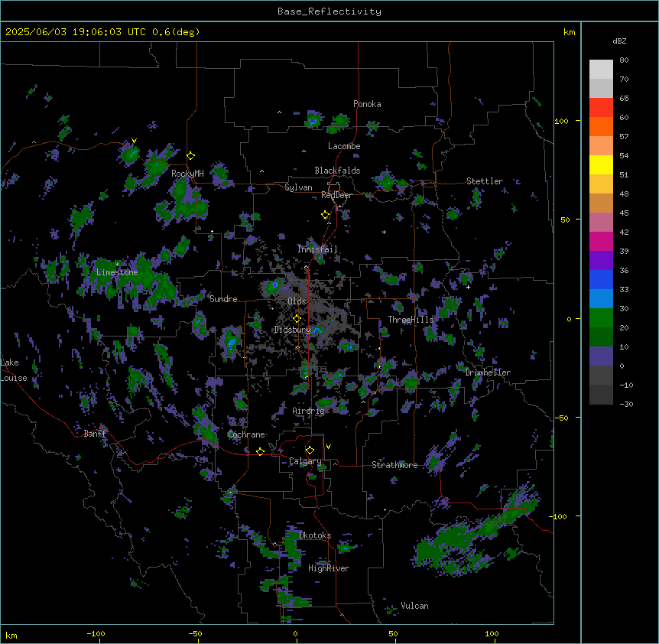Select the yellow diamond between Olds and Didsbury
This screenshot has height=644, width=659.
pos(297,318)
